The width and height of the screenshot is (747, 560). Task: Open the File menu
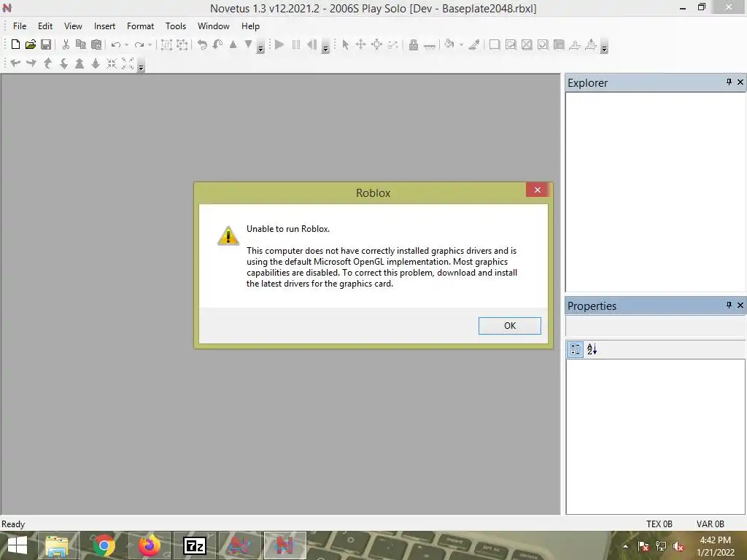[20, 26]
